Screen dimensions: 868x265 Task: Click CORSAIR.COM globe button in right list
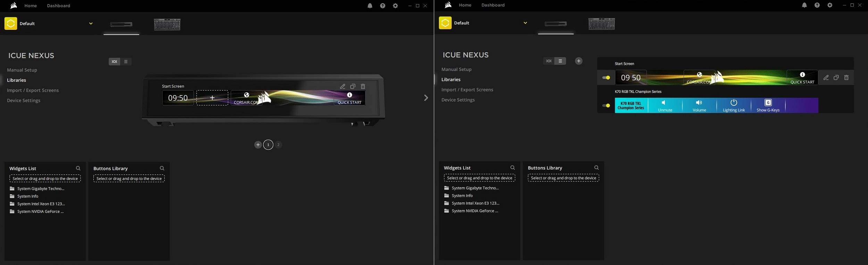point(699,78)
